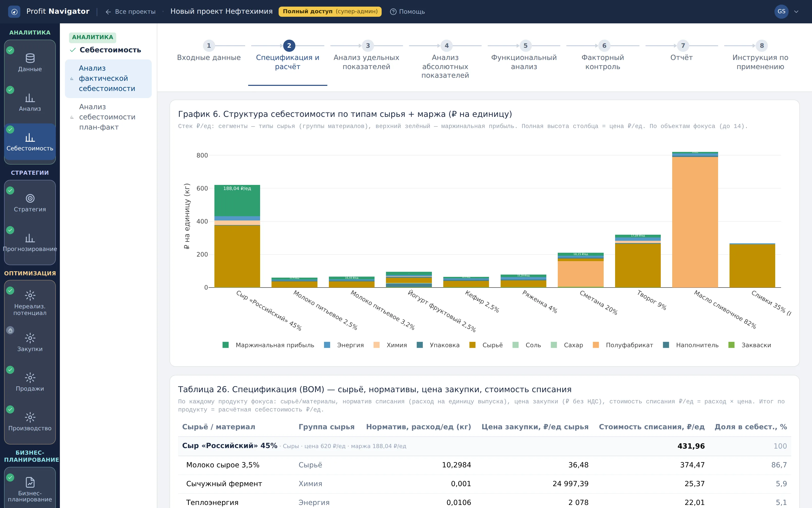Go back to Все проекты

(x=130, y=12)
